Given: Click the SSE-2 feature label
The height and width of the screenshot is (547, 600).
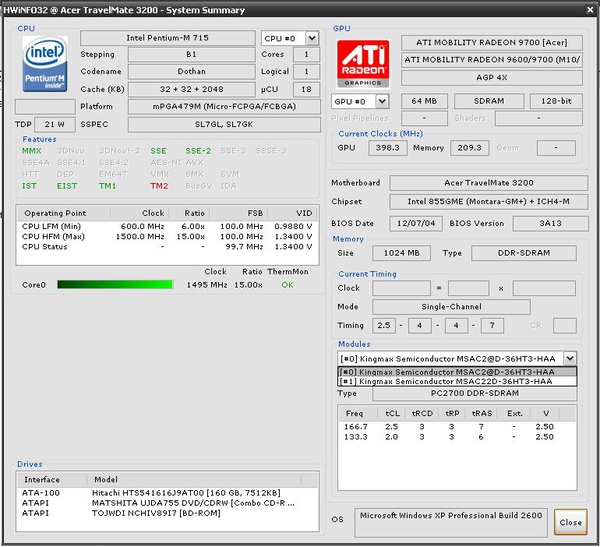Looking at the screenshot, I should (x=198, y=151).
